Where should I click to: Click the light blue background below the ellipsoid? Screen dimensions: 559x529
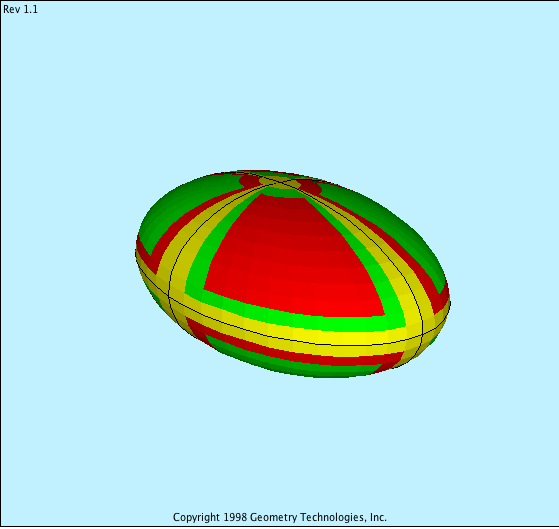click(x=280, y=442)
